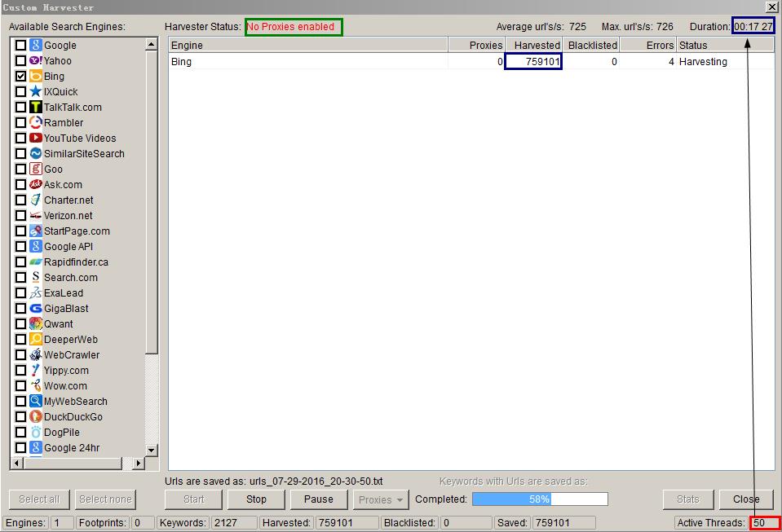The image size is (782, 532).
Task: Tick the IXQuick checkbox
Action: [20, 91]
